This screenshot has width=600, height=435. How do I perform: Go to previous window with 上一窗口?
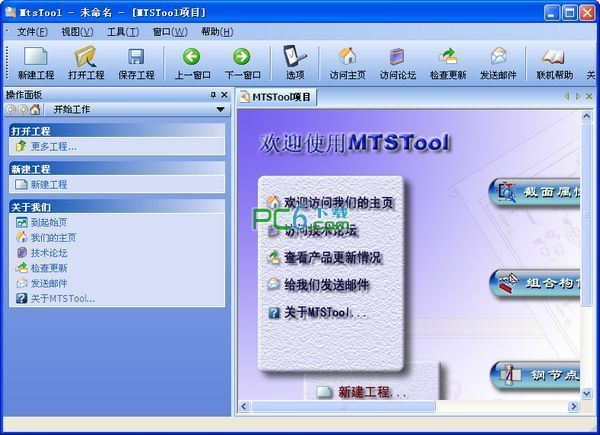[191, 61]
